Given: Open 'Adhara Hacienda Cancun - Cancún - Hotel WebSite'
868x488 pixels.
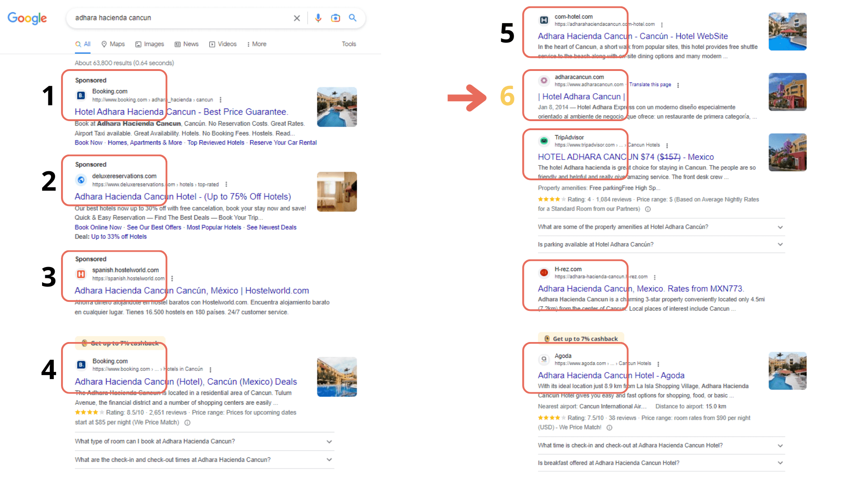Looking at the screenshot, I should tap(633, 36).
